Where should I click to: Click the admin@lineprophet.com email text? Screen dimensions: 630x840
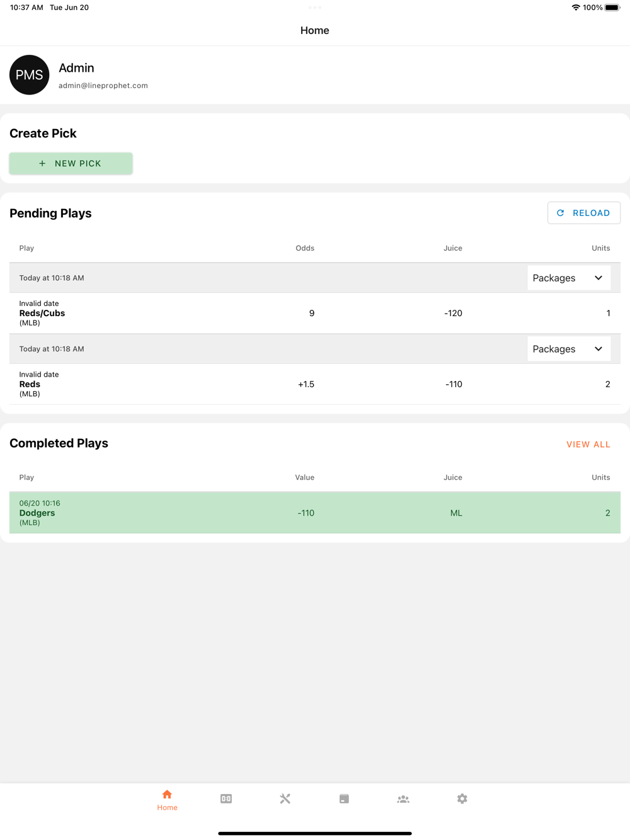pyautogui.click(x=103, y=86)
